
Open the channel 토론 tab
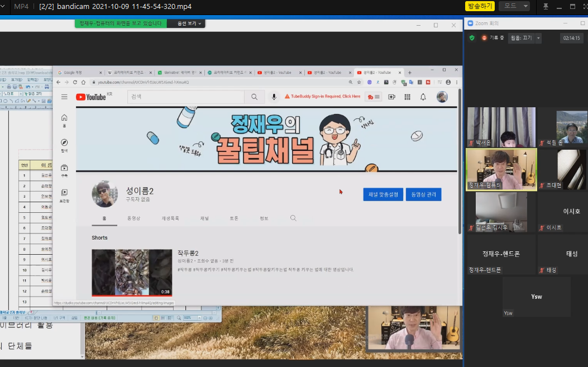coord(234,218)
